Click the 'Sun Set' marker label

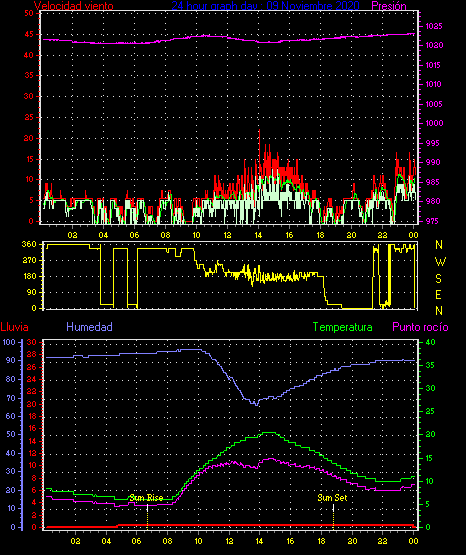click(x=332, y=498)
